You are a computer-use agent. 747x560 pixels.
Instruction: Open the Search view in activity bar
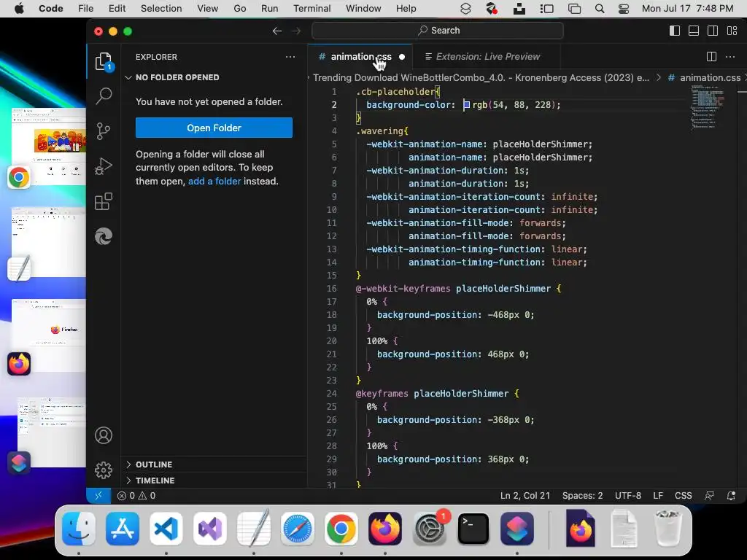tap(104, 96)
